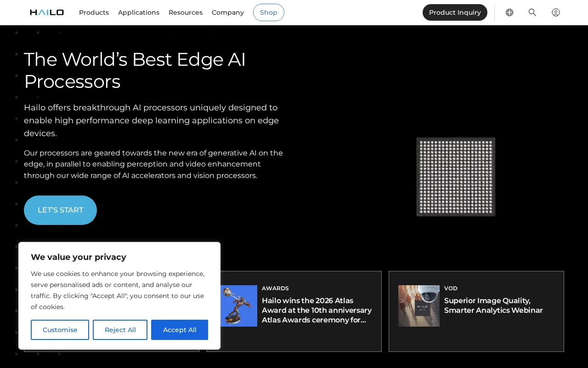The image size is (588, 368).
Task: Open the language globe icon
Action: pyautogui.click(x=509, y=12)
